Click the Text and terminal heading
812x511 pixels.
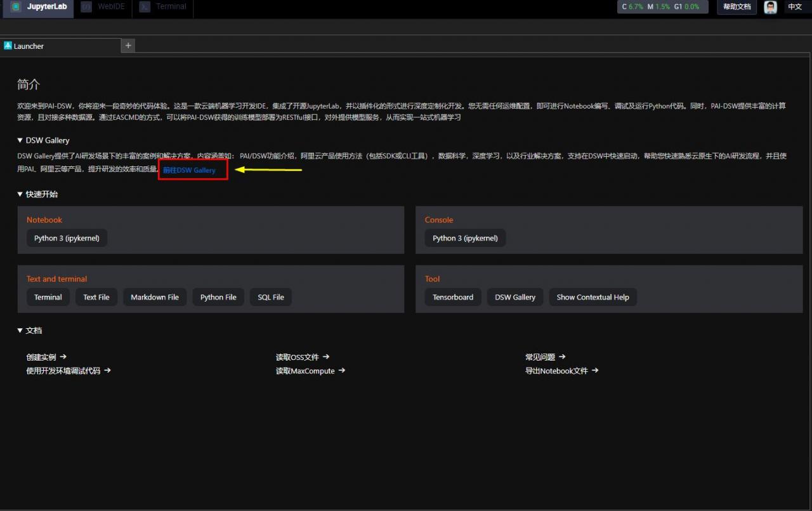56,279
